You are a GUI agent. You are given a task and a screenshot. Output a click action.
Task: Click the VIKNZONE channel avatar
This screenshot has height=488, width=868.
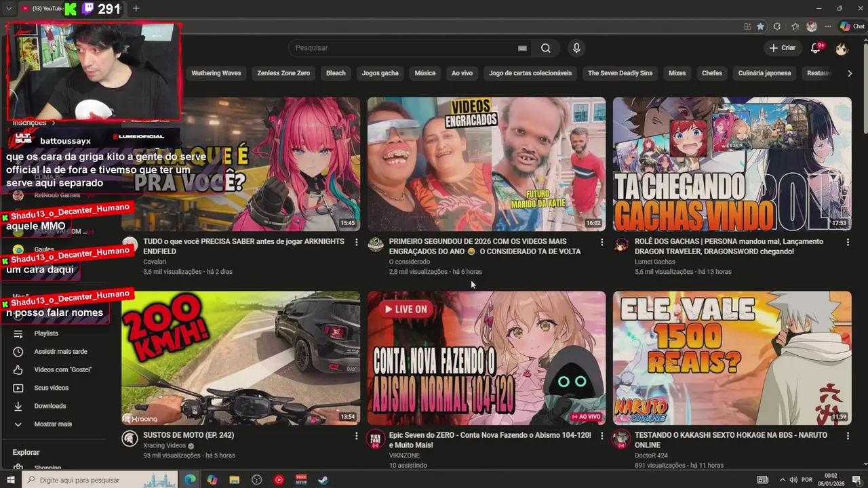click(376, 439)
